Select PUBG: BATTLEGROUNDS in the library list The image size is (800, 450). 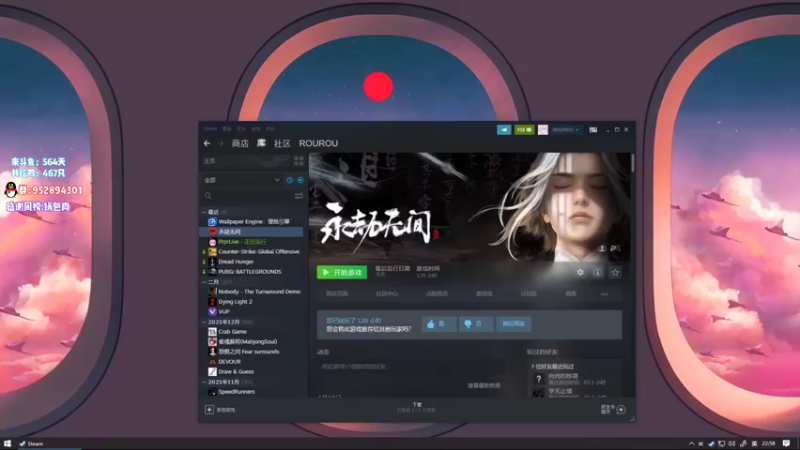pyautogui.click(x=252, y=271)
